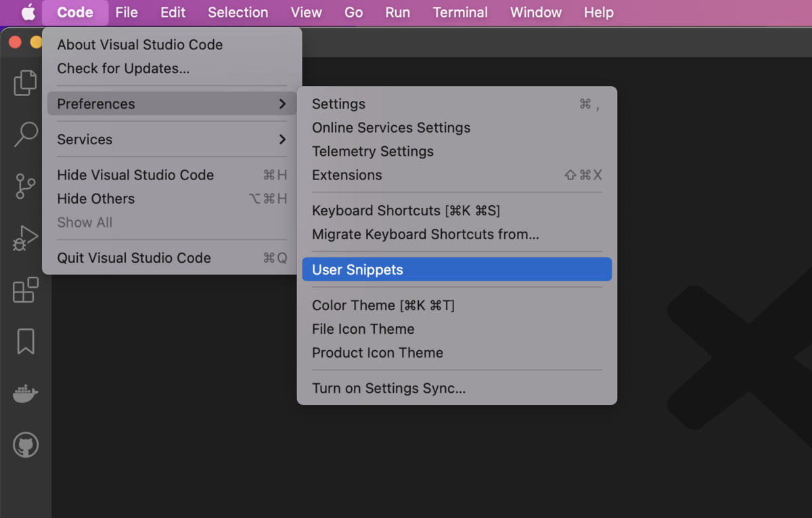Turn on Settings Sync
The image size is (812, 518).
click(x=388, y=389)
